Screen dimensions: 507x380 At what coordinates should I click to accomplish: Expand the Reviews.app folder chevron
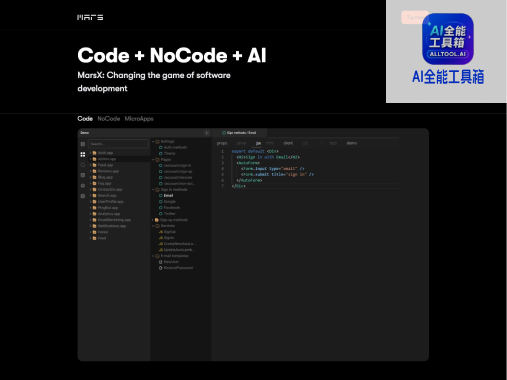tap(90, 171)
